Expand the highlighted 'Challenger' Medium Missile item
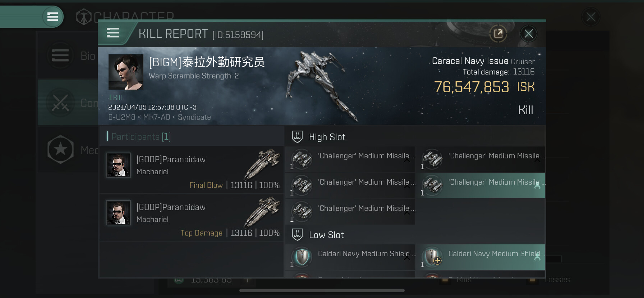Image resolution: width=644 pixels, height=298 pixels. point(537,186)
